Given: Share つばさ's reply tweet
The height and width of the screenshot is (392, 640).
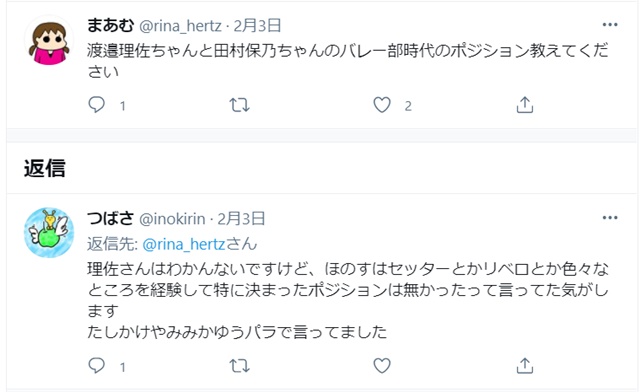Looking at the screenshot, I should coord(525,366).
